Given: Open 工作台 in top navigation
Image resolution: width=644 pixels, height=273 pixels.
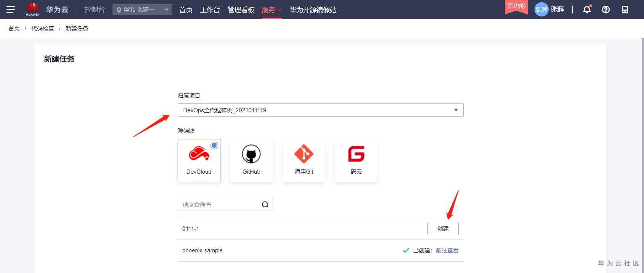Looking at the screenshot, I should [210, 10].
